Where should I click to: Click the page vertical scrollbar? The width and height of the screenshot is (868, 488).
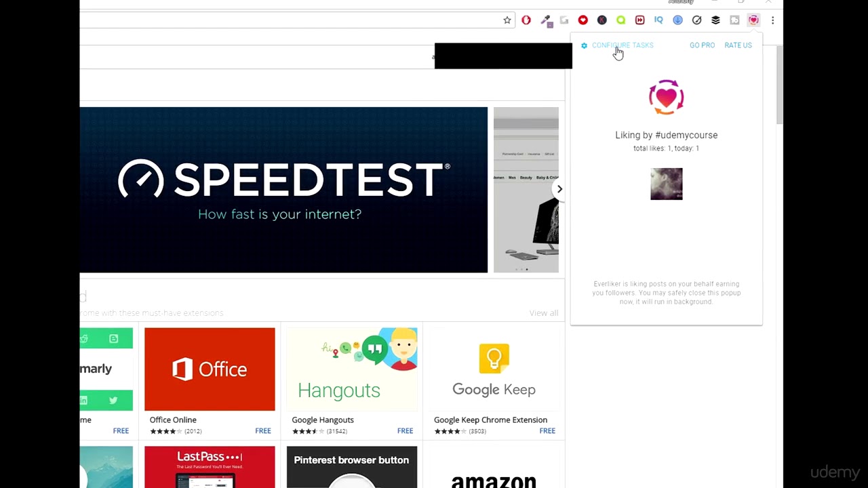(x=780, y=85)
